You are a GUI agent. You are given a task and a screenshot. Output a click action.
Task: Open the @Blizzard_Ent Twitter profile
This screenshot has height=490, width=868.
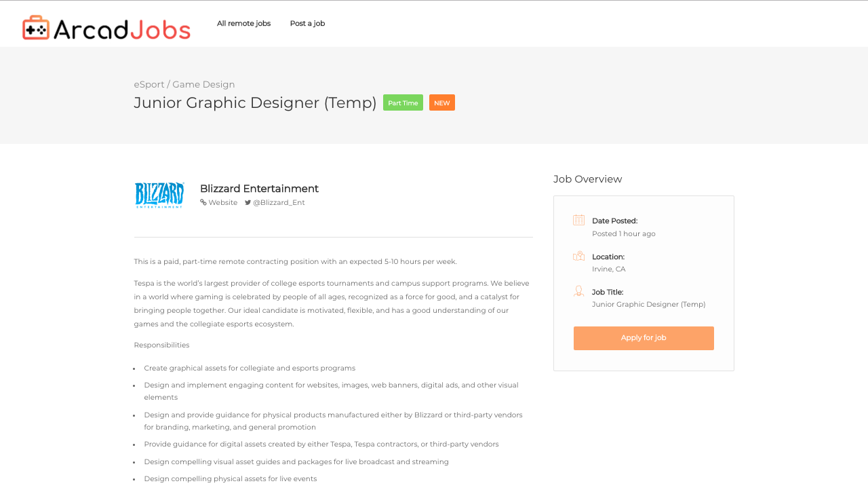pyautogui.click(x=279, y=202)
